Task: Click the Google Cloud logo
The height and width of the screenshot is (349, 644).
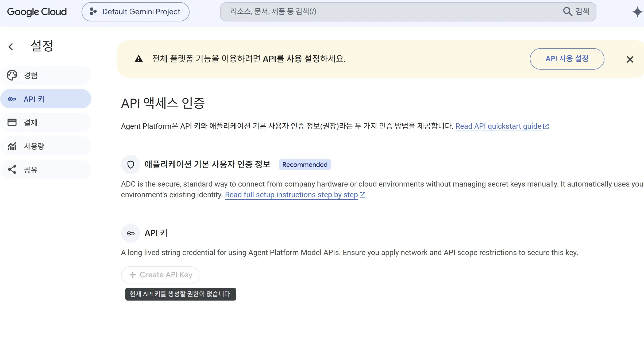Action: click(x=37, y=12)
